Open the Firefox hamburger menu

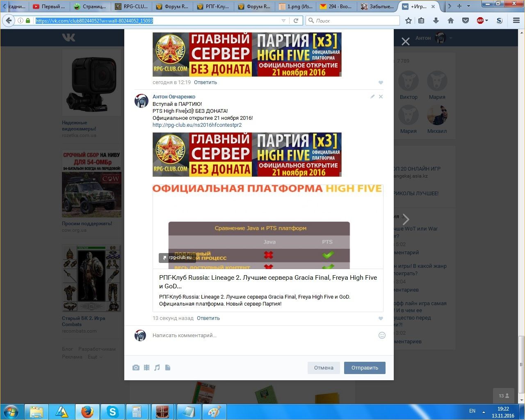click(x=516, y=21)
